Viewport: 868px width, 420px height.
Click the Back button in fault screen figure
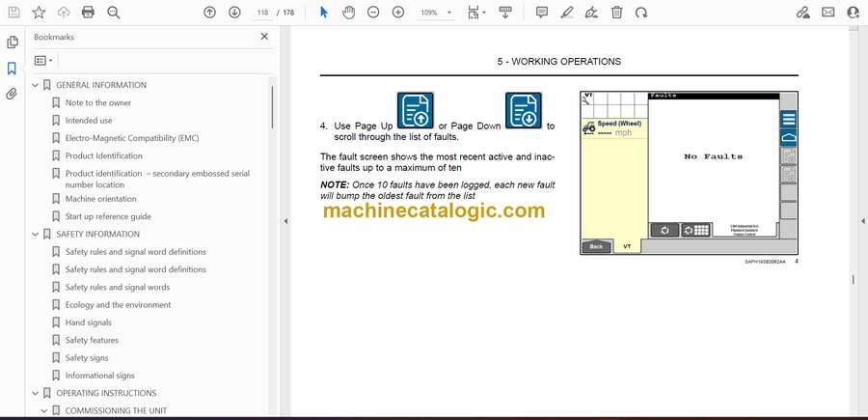(x=596, y=246)
